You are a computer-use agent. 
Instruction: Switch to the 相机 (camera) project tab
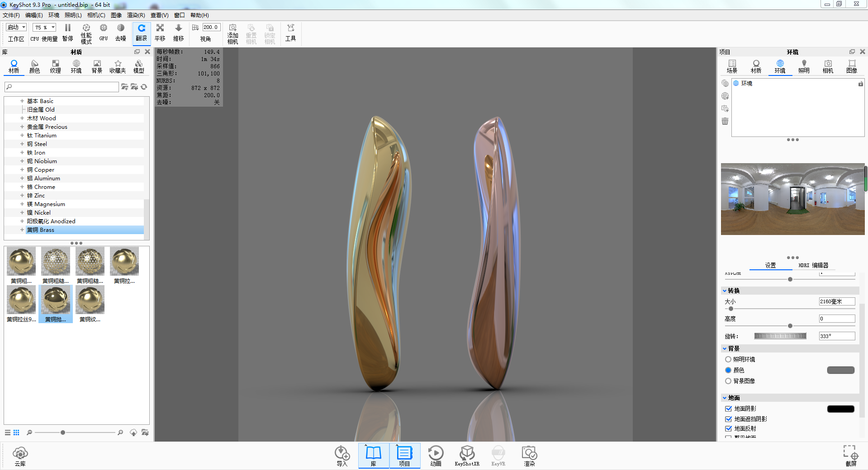pos(828,66)
